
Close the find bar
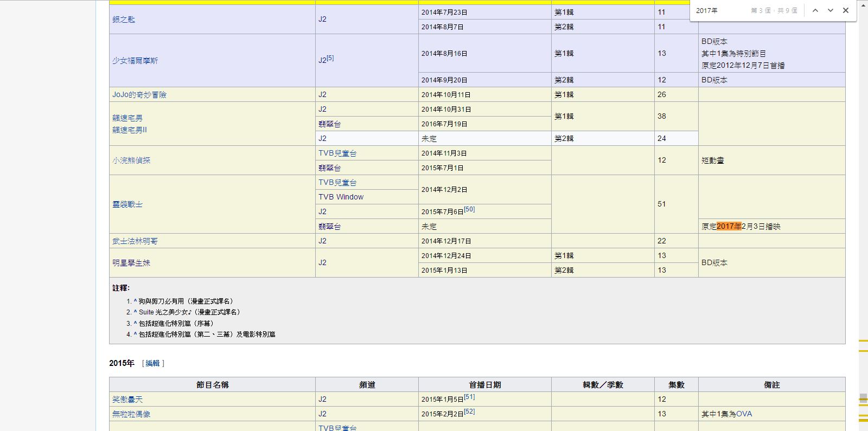click(845, 10)
